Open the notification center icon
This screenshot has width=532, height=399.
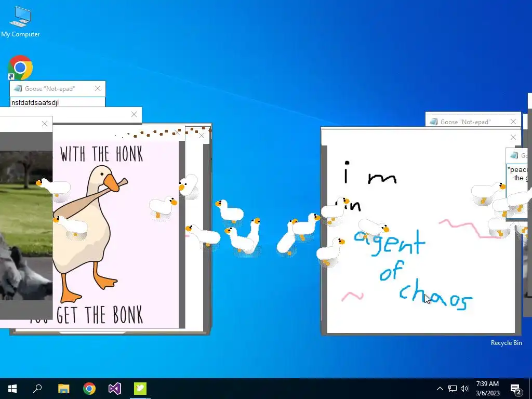pos(516,389)
